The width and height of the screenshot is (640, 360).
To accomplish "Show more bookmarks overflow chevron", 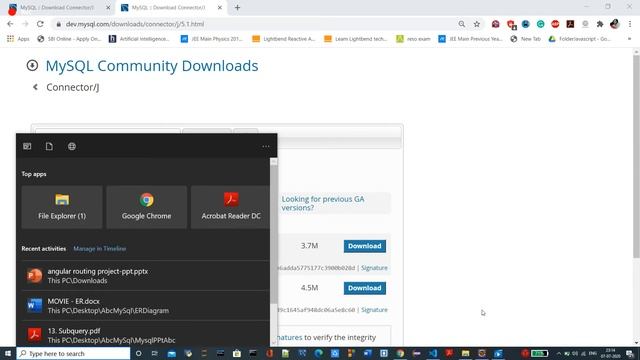I will pyautogui.click(x=629, y=39).
